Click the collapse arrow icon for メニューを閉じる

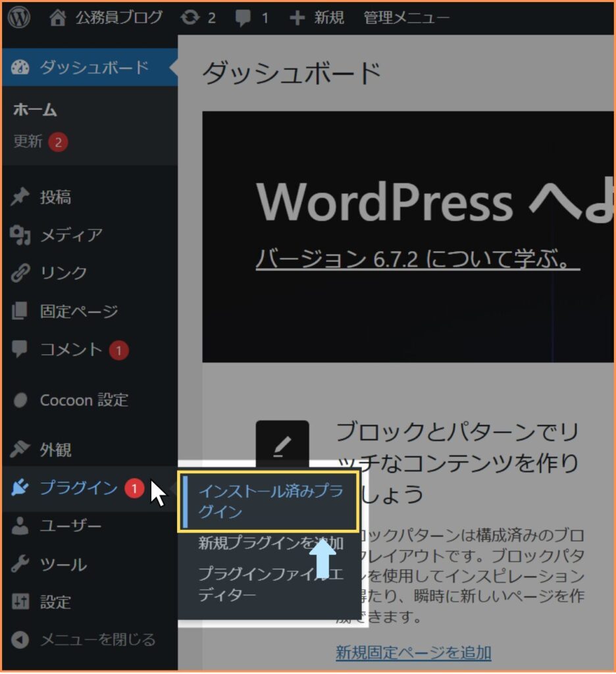click(x=20, y=640)
